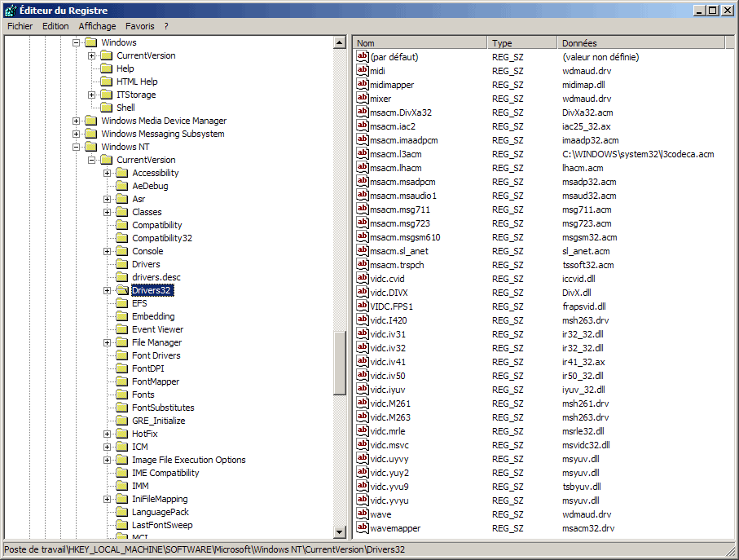Click the REG_SZ icon next to vidc.DIVX
This screenshot has height=560, width=739.
tap(363, 293)
